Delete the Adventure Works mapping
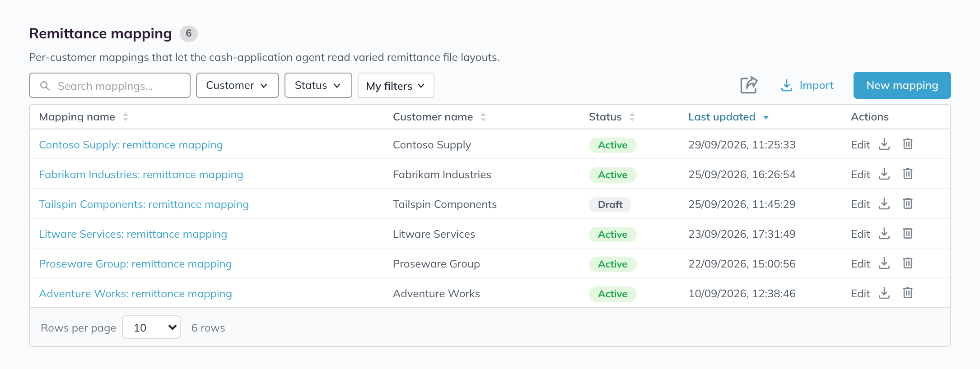The image size is (980, 369). (908, 293)
